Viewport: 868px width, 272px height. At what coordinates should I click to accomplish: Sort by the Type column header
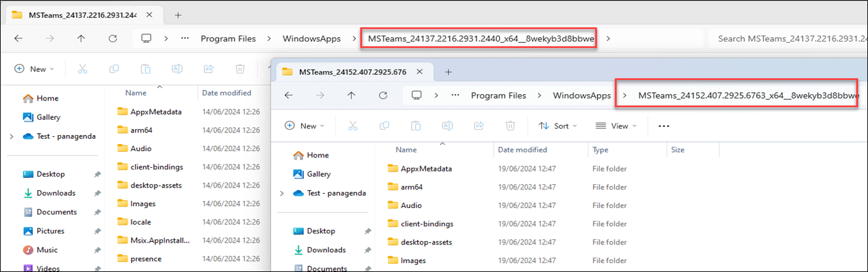(601, 150)
